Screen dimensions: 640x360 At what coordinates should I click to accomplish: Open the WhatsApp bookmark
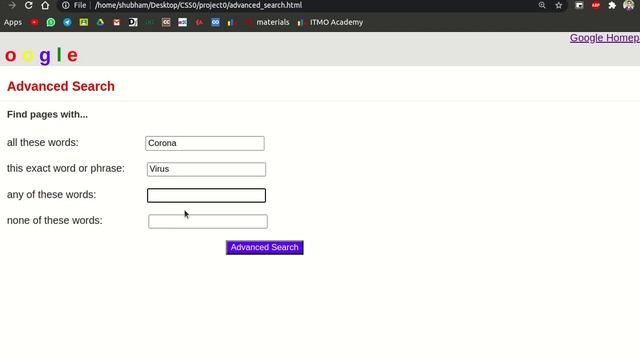pos(51,22)
